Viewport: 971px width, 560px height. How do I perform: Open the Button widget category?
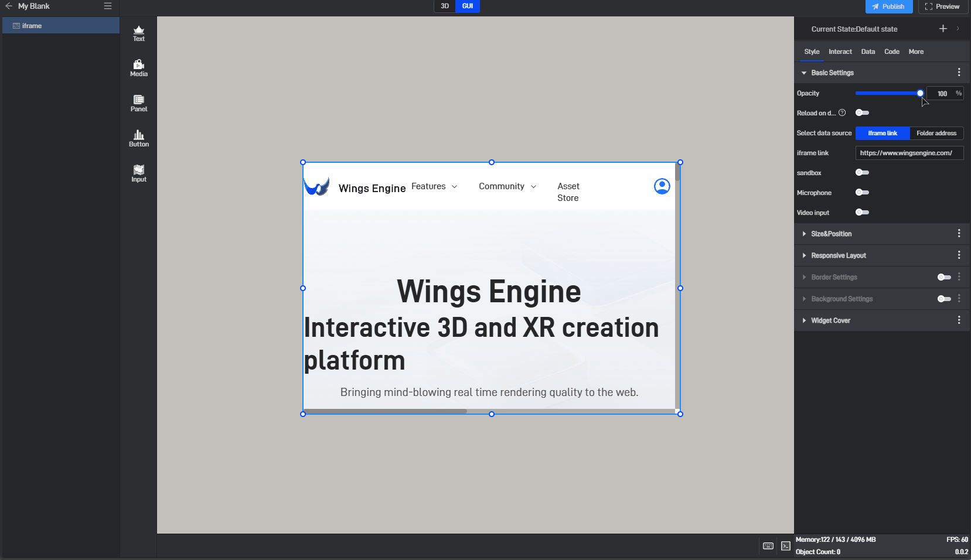139,139
